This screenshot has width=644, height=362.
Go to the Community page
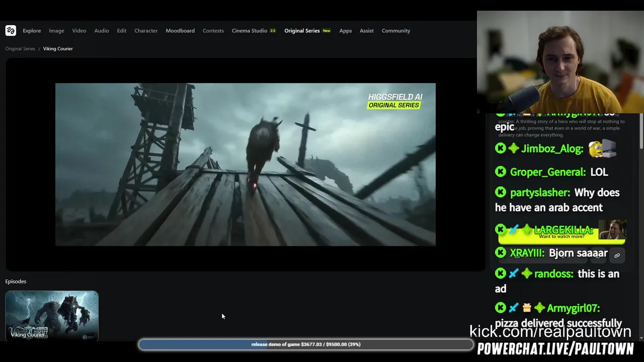(396, 31)
